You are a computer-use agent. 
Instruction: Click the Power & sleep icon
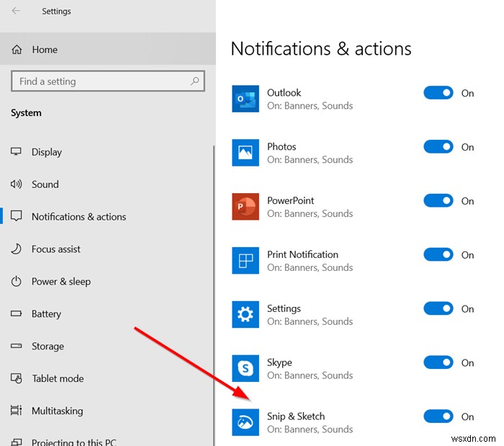(x=16, y=281)
